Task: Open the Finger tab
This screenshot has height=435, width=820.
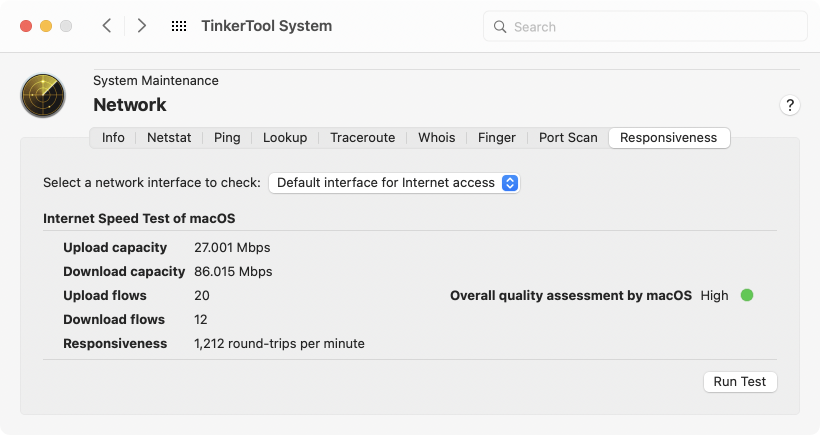Action: point(497,138)
